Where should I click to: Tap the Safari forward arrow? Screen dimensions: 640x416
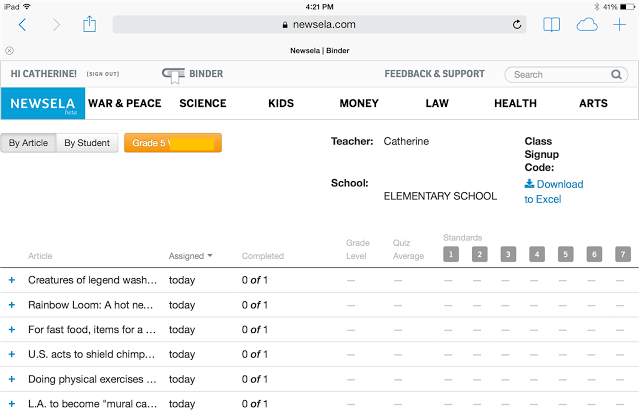coord(56,25)
